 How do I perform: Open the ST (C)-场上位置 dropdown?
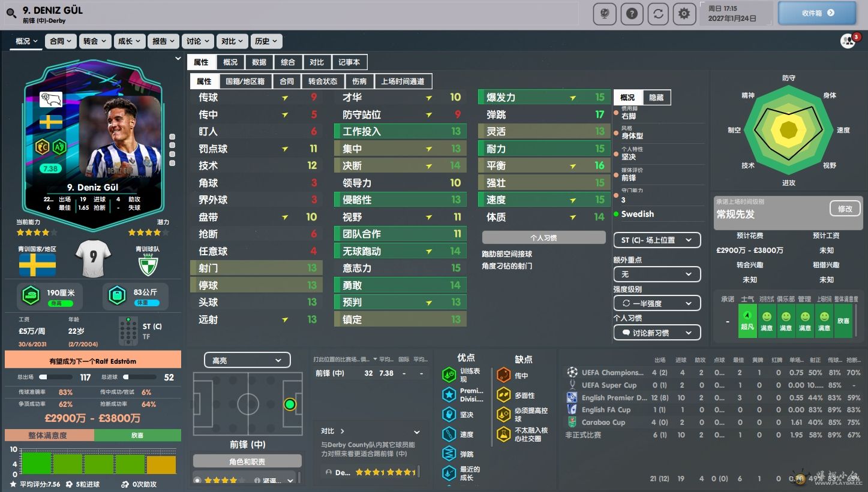click(x=657, y=240)
